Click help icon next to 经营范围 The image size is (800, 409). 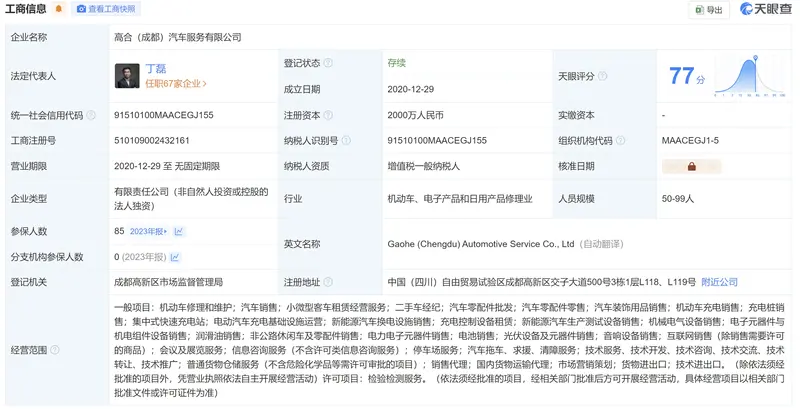tap(55, 350)
